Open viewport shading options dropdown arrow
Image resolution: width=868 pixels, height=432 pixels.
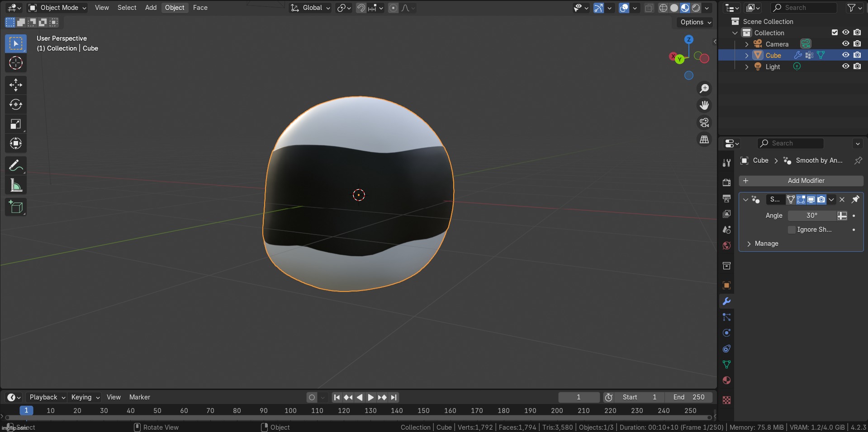point(707,8)
